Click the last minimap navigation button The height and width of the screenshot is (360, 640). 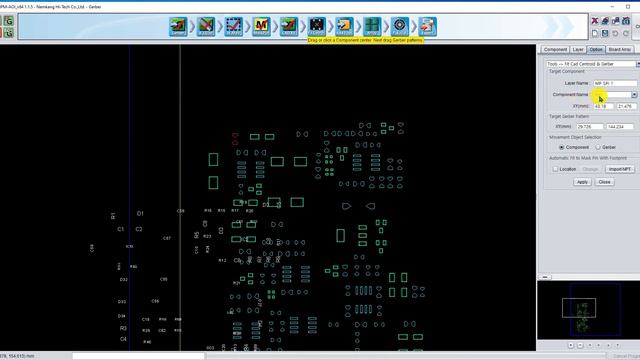coord(618,345)
